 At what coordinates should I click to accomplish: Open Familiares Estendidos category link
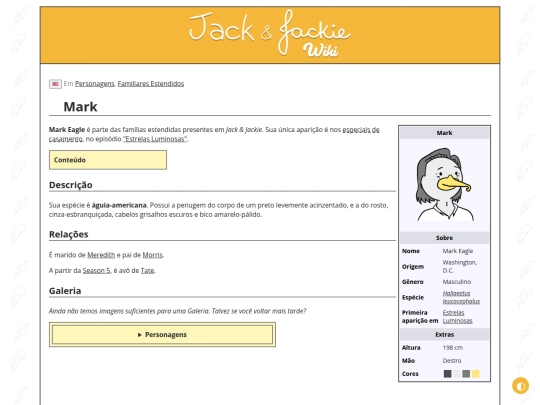(x=151, y=84)
